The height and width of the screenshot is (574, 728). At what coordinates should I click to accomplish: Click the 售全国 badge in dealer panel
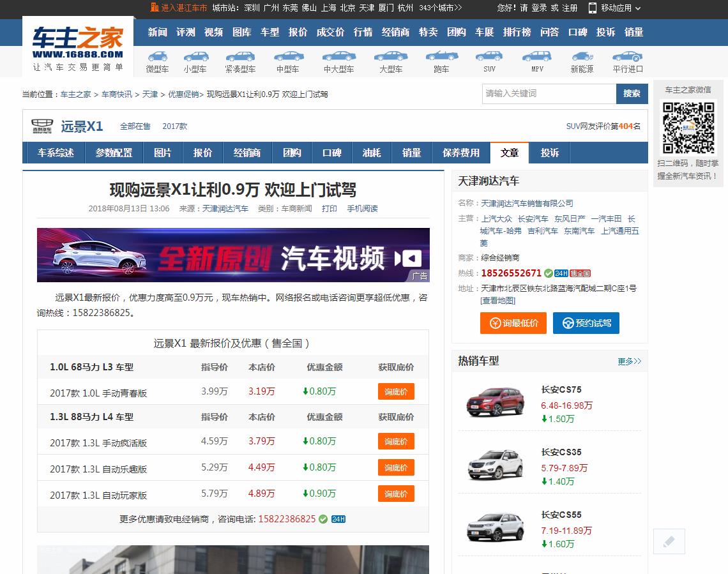pos(580,273)
